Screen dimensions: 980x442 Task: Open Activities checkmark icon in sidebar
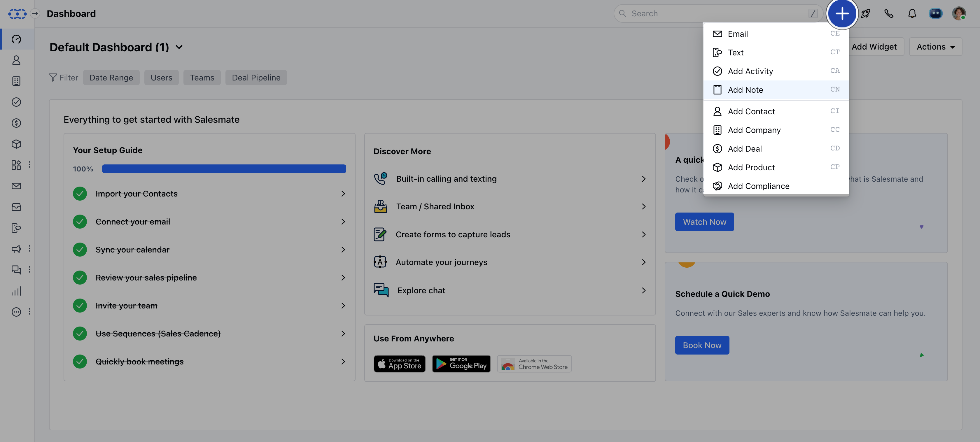click(x=16, y=102)
